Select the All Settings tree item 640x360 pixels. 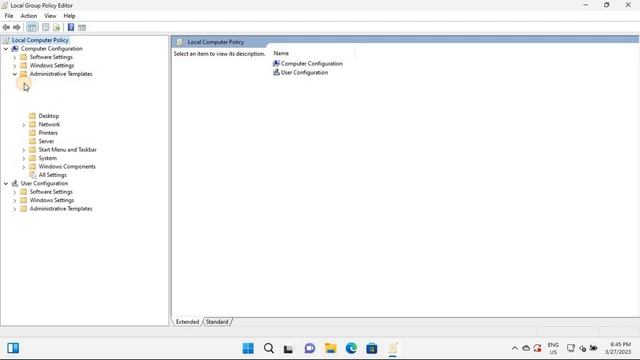point(53,175)
